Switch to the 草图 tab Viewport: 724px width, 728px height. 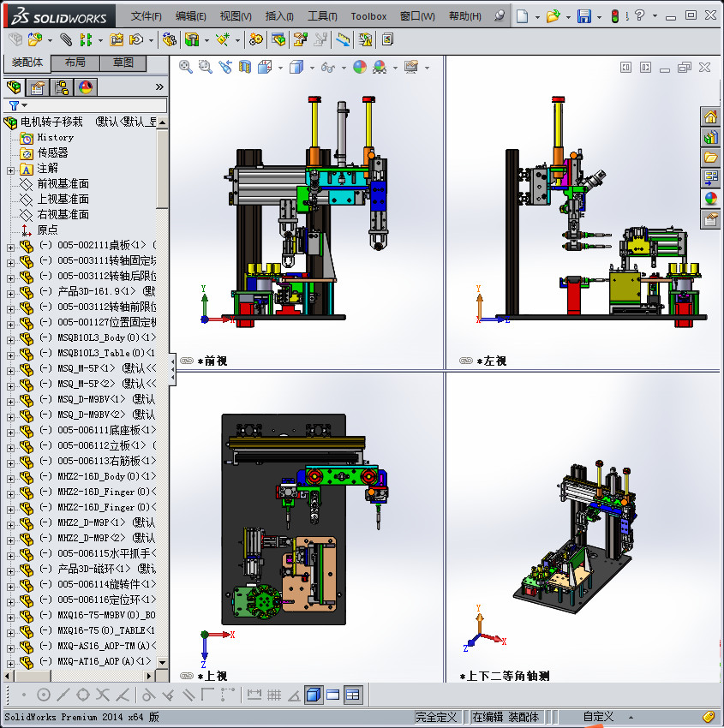(x=123, y=63)
